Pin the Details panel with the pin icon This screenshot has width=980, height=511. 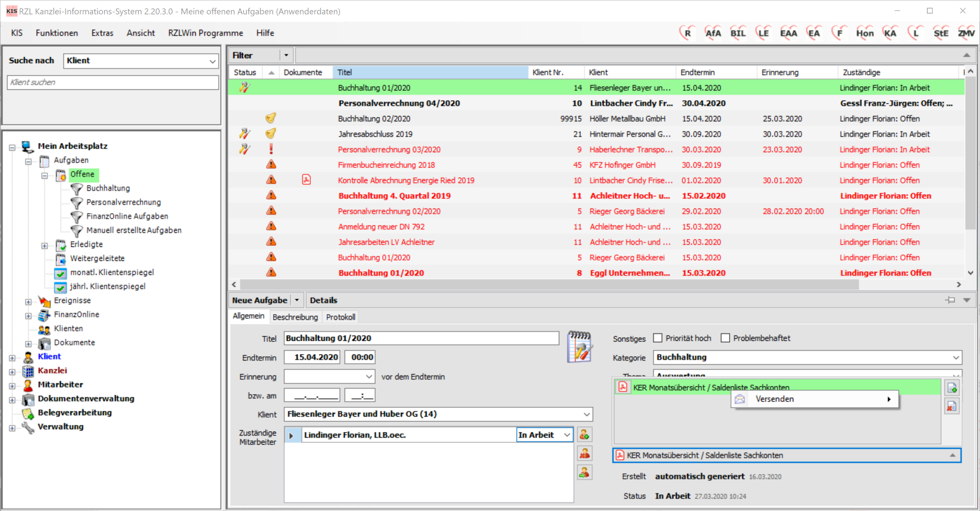pyautogui.click(x=950, y=300)
